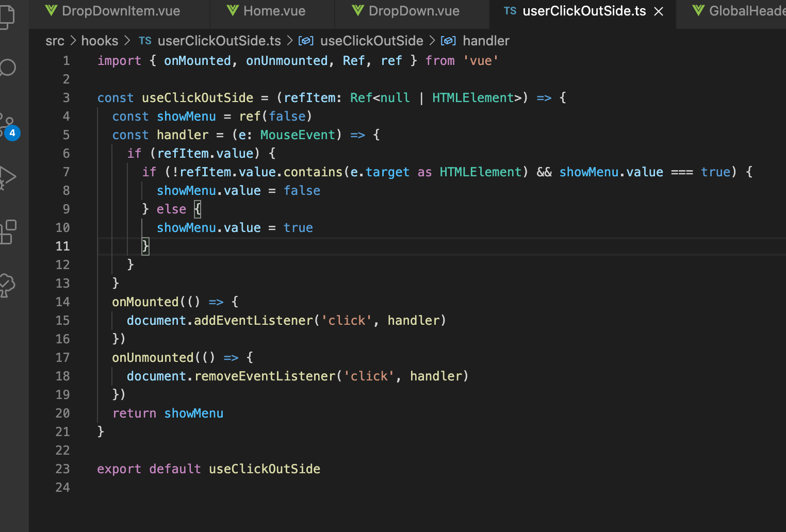Switch to the DropDown.vue tab
Image resolution: width=786 pixels, height=532 pixels.
coord(414,11)
